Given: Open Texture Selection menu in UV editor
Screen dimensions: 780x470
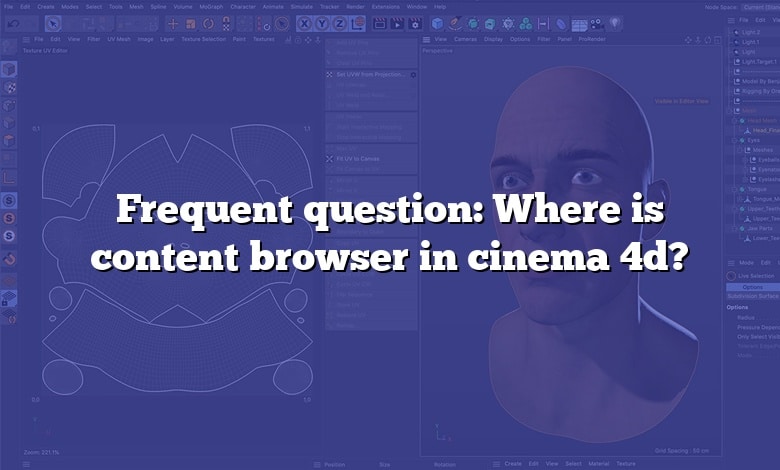Looking at the screenshot, I should click(x=203, y=39).
